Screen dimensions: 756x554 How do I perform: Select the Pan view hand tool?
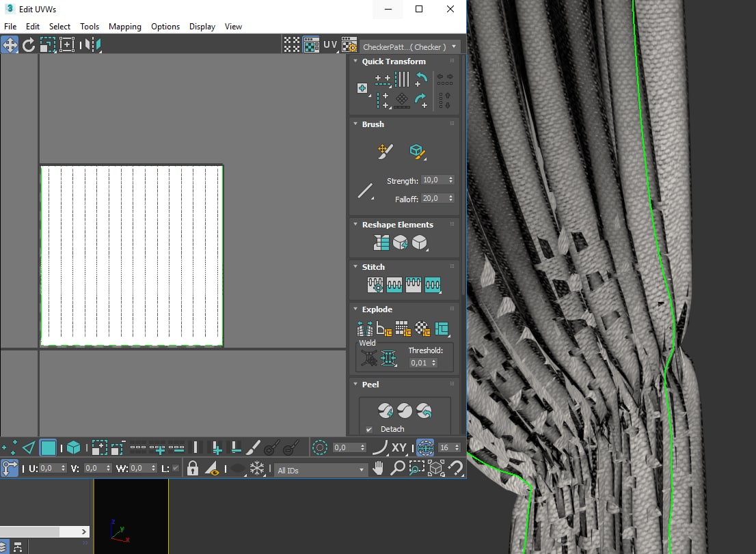(x=379, y=469)
